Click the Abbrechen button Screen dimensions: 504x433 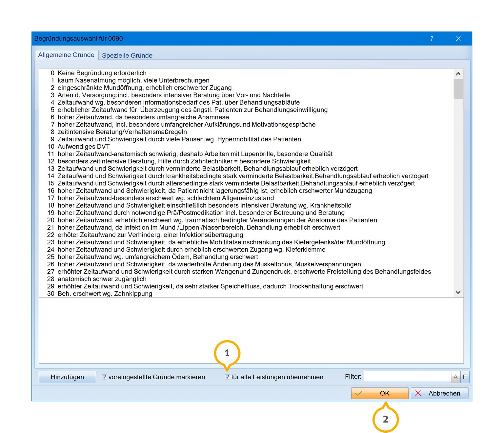(x=439, y=393)
